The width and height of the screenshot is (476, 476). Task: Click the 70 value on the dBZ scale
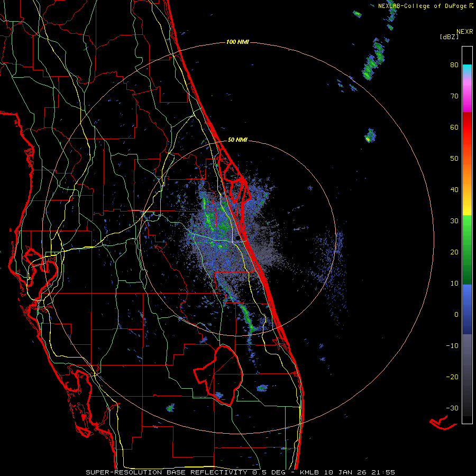pyautogui.click(x=454, y=96)
